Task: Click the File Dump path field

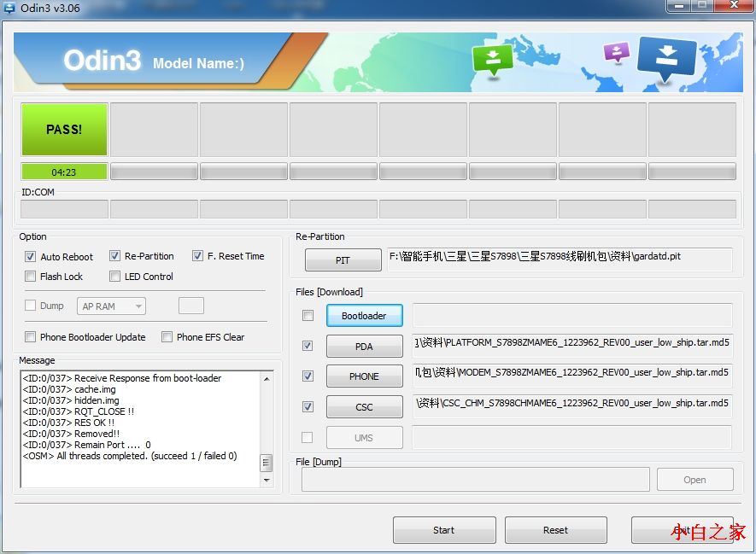Action: (x=476, y=480)
